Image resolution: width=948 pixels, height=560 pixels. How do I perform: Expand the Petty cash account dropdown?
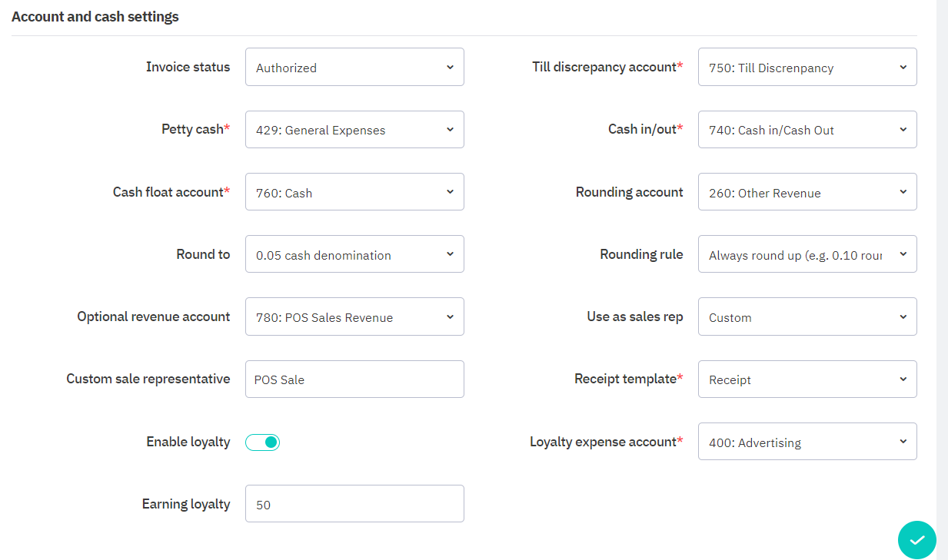(354, 130)
